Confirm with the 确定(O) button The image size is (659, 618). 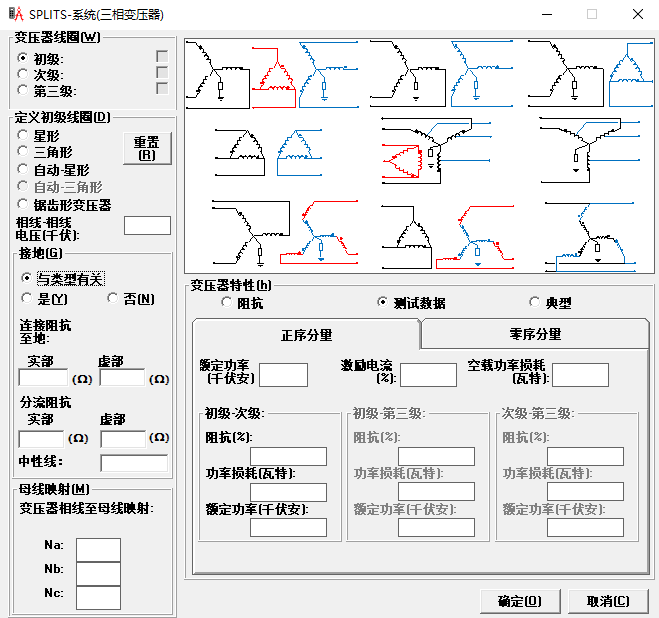519,601
